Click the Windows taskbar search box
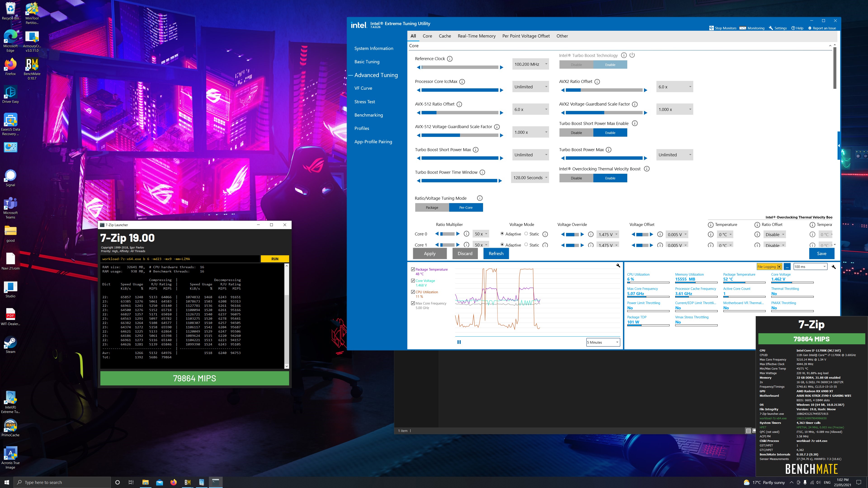 (x=62, y=482)
